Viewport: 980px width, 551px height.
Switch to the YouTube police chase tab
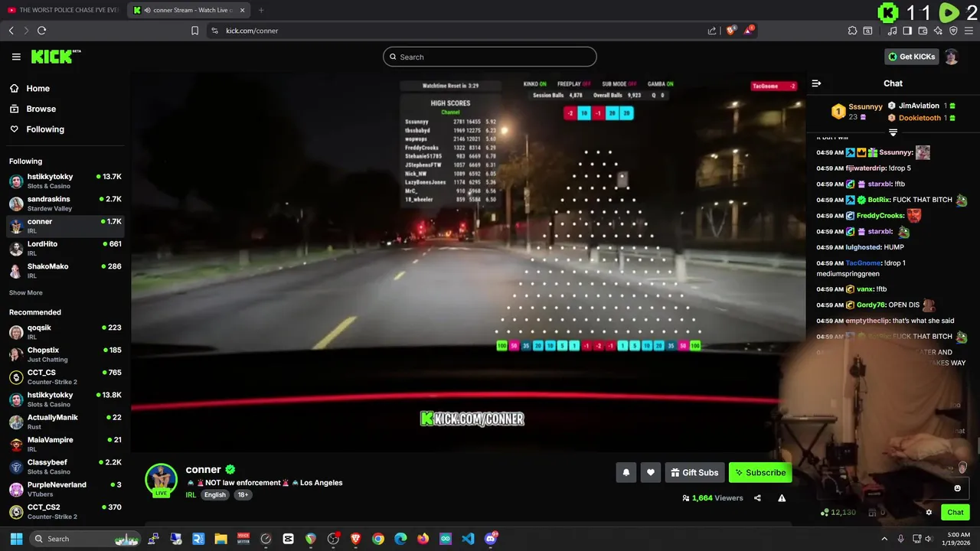(63, 10)
